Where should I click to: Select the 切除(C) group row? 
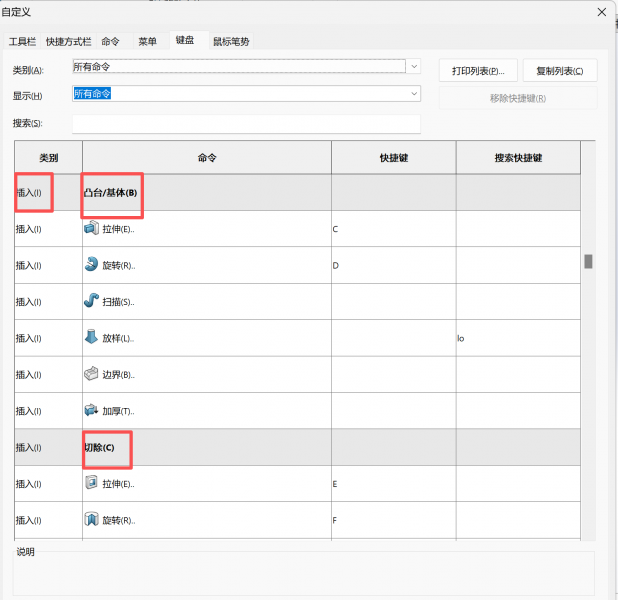(x=298, y=447)
